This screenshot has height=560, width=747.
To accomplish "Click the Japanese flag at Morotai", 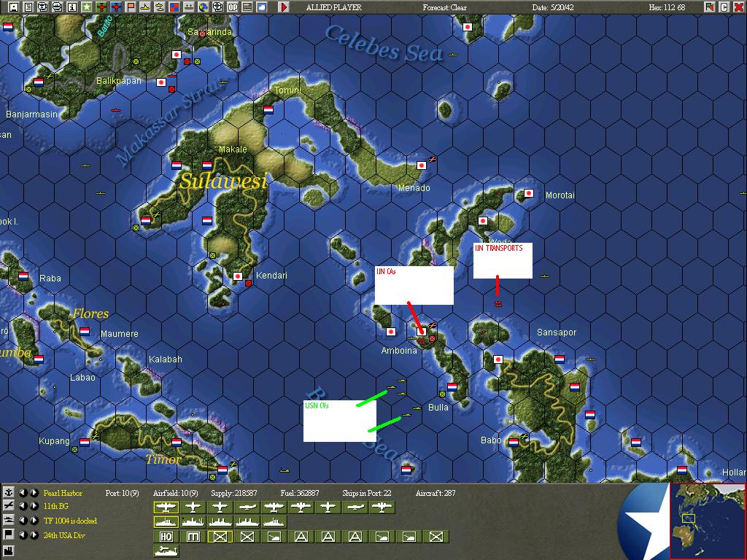I will (x=528, y=193).
